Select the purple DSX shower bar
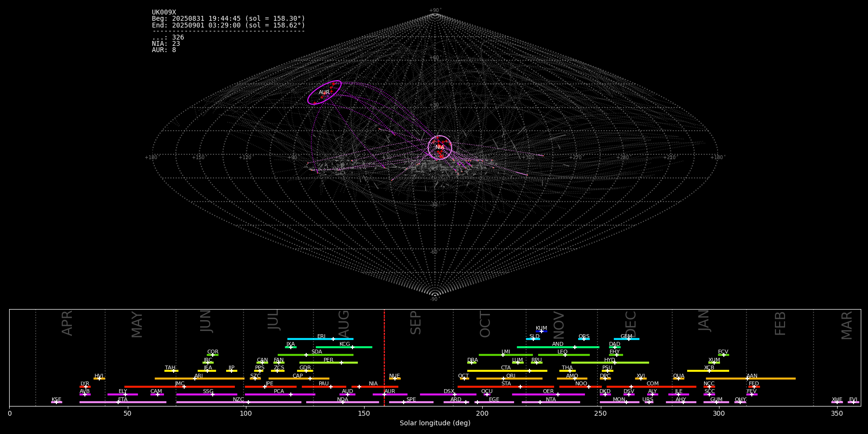868x434 pixels. [448, 394]
